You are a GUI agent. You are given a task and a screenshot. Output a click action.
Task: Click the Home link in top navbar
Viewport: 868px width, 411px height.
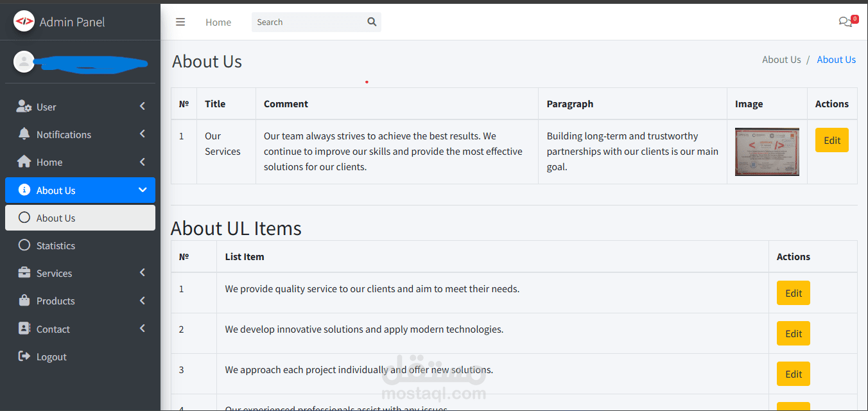coord(218,22)
